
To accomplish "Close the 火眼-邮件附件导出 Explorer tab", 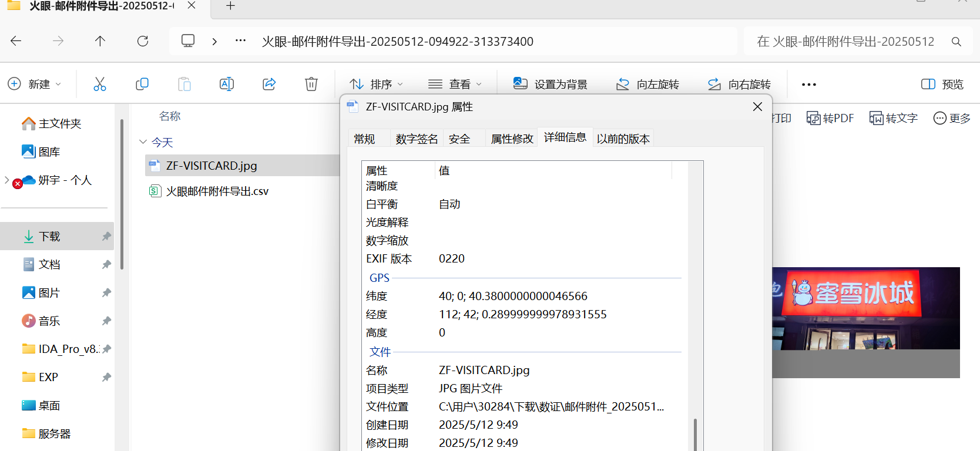I will point(192,5).
